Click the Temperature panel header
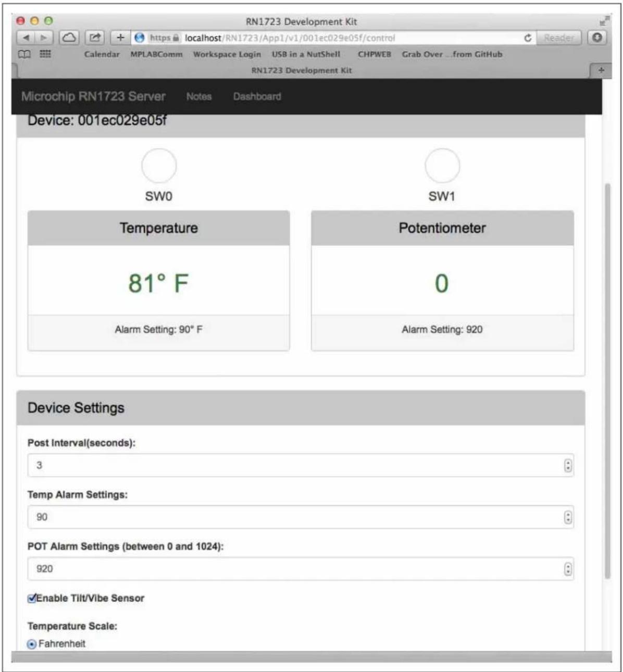The image size is (623, 672). click(159, 228)
